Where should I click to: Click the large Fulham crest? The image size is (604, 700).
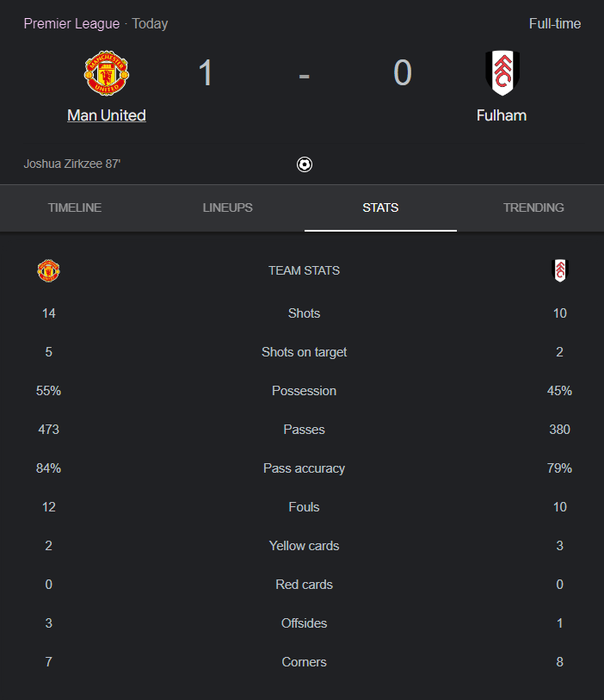tap(502, 73)
